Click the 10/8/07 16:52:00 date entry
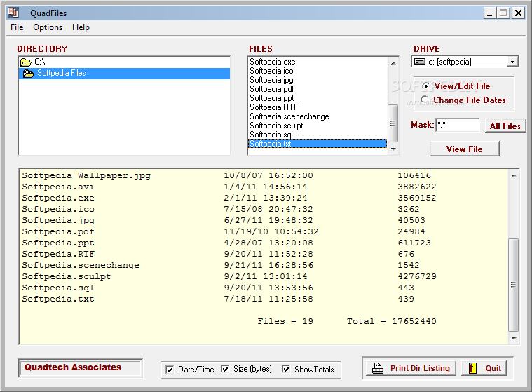Image resolution: width=532 pixels, height=392 pixels. [x=268, y=176]
